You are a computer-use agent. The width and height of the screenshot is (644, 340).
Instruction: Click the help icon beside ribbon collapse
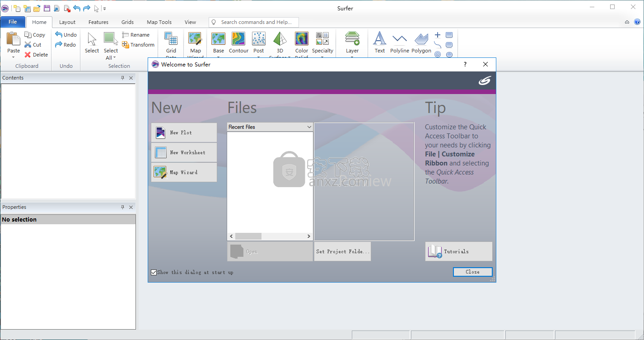coord(638,22)
